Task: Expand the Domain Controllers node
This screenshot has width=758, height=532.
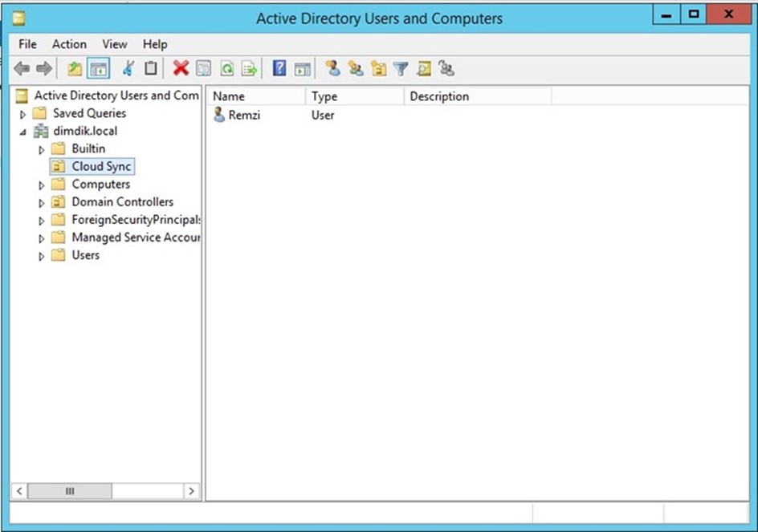Action: 41,203
